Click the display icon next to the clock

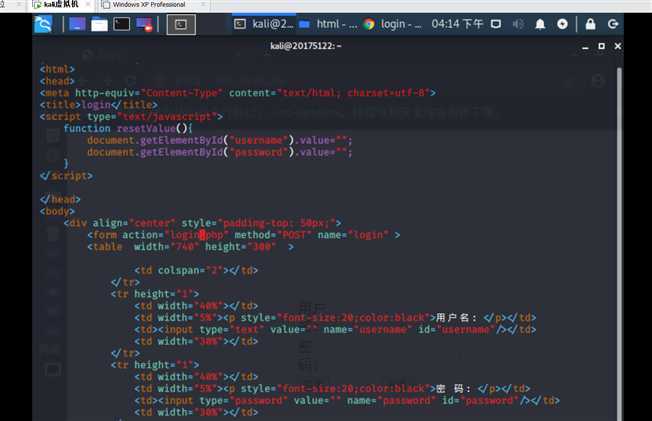(x=496, y=24)
